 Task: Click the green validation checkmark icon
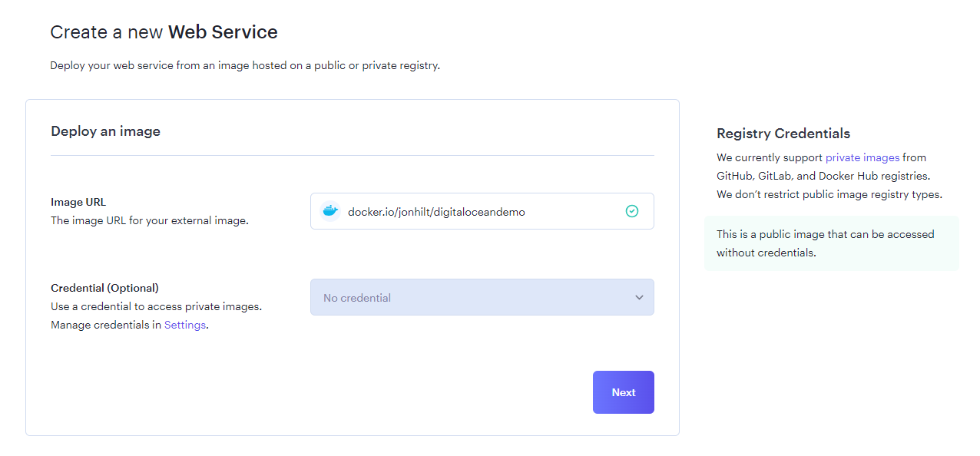click(632, 211)
